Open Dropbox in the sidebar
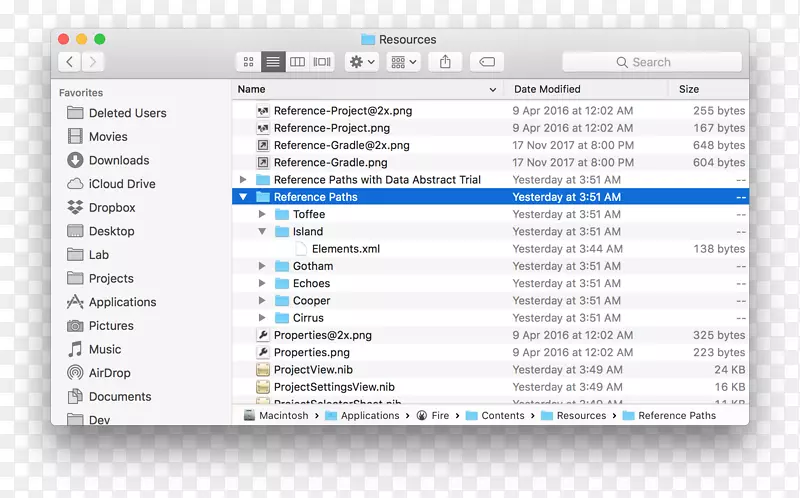Viewport: 800px width, 498px height. pos(111,208)
